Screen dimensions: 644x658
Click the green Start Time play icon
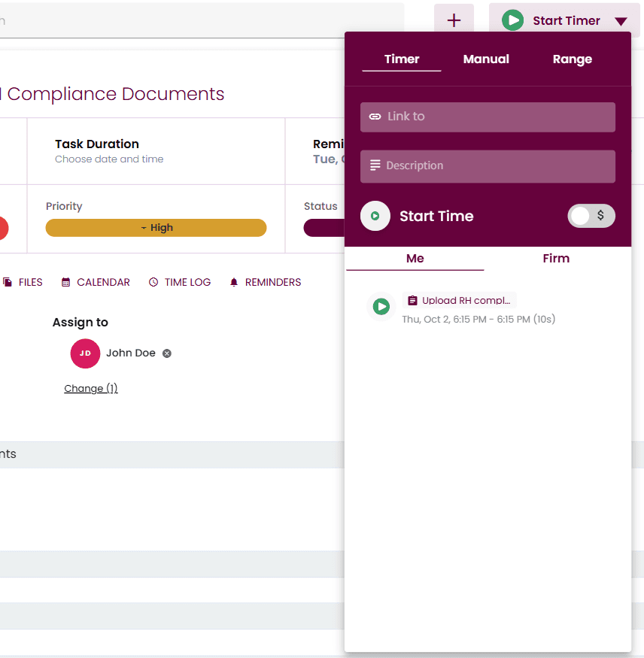375,216
